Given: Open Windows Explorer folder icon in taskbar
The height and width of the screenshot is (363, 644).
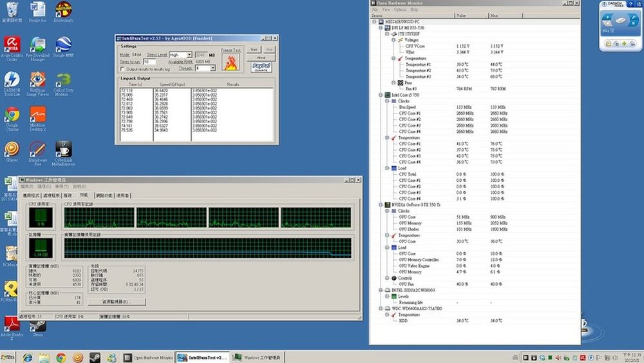Looking at the screenshot, I should click(x=44, y=358).
